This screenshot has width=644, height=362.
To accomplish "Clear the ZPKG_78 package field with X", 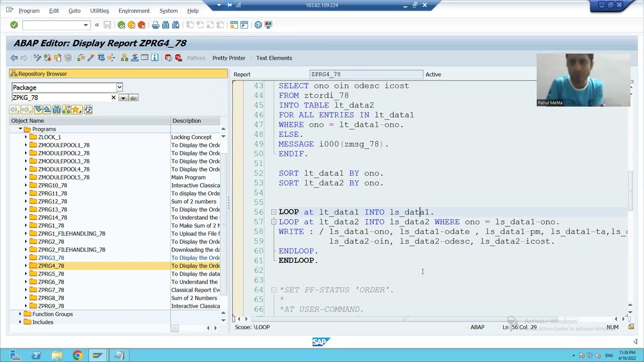I will [x=113, y=98].
